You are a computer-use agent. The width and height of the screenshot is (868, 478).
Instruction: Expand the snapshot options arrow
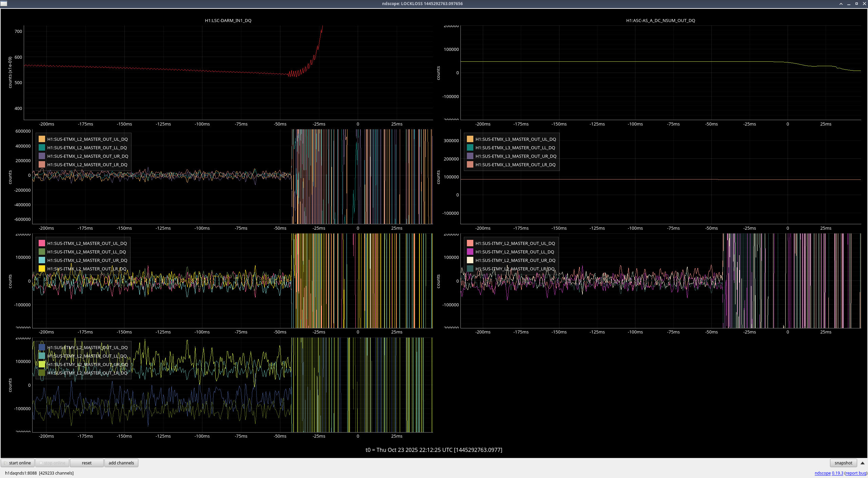862,463
